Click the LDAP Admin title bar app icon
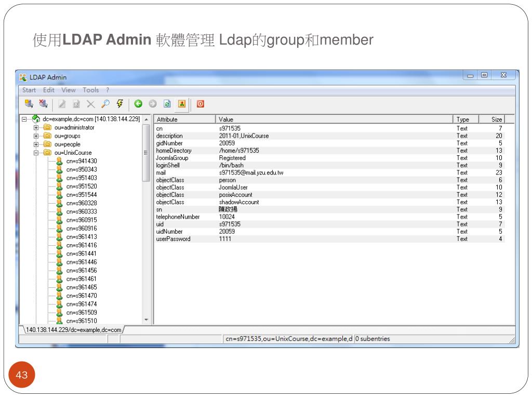Image resolution: width=532 pixels, height=399 pixels. [x=23, y=77]
